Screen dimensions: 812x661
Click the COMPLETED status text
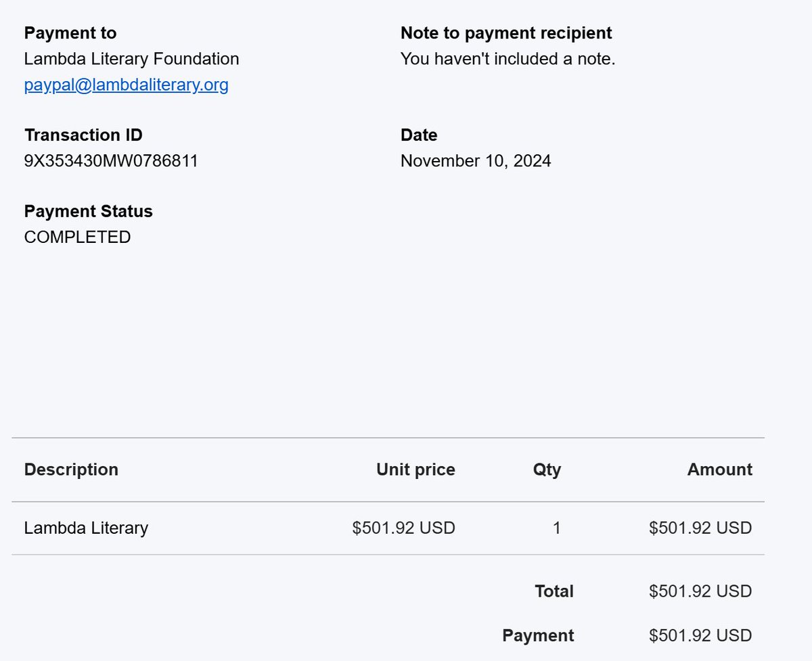pyautogui.click(x=78, y=237)
